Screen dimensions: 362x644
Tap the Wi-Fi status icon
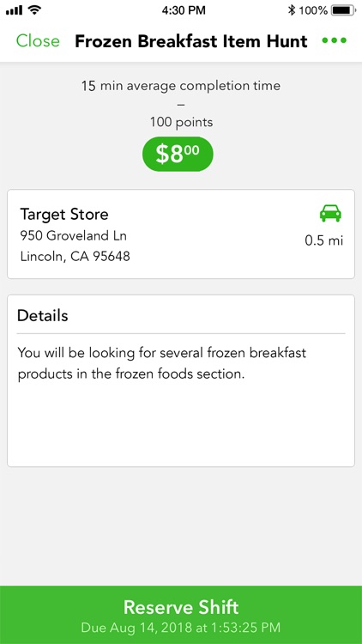coord(35,10)
